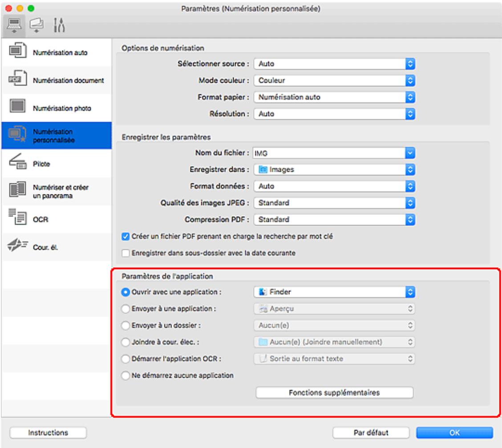Enable saving in subfolder with current date

pos(126,253)
